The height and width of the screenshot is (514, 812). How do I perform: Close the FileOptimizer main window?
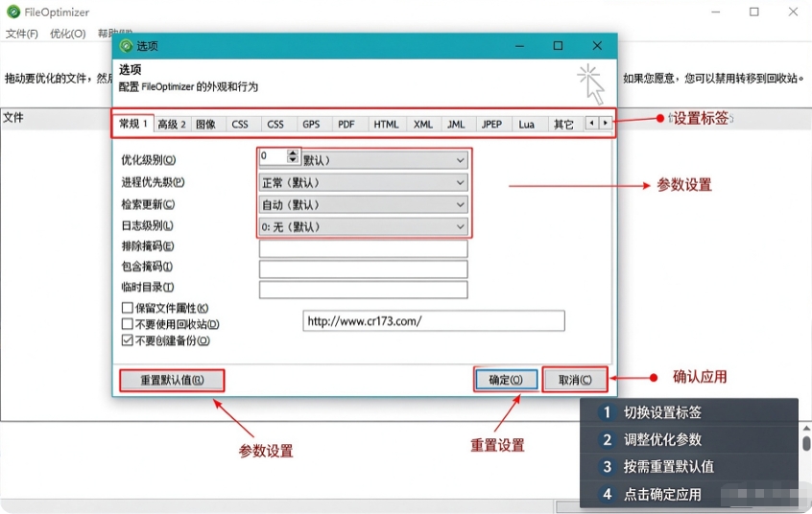[793, 12]
